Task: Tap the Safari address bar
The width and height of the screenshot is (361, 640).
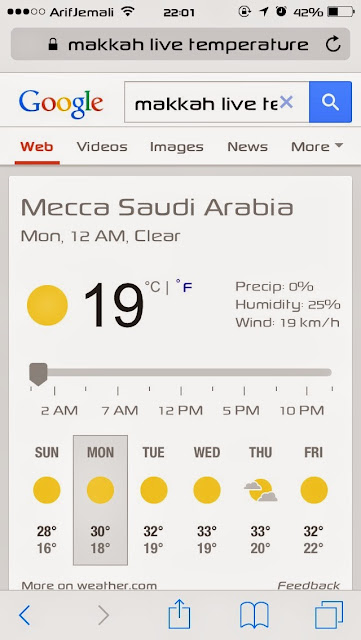Action: point(180,44)
